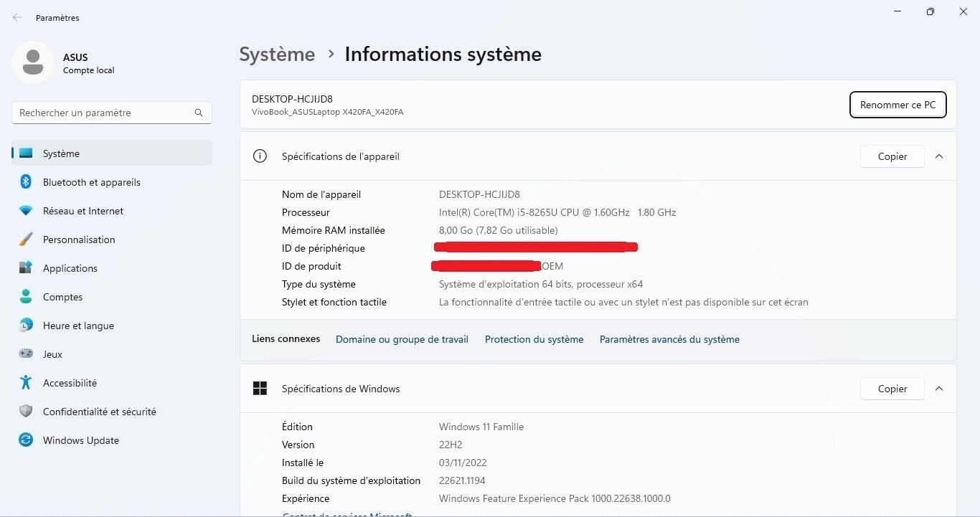This screenshot has height=517, width=980.
Task: Click the Stylet et fonction tactile label
Action: 334,302
